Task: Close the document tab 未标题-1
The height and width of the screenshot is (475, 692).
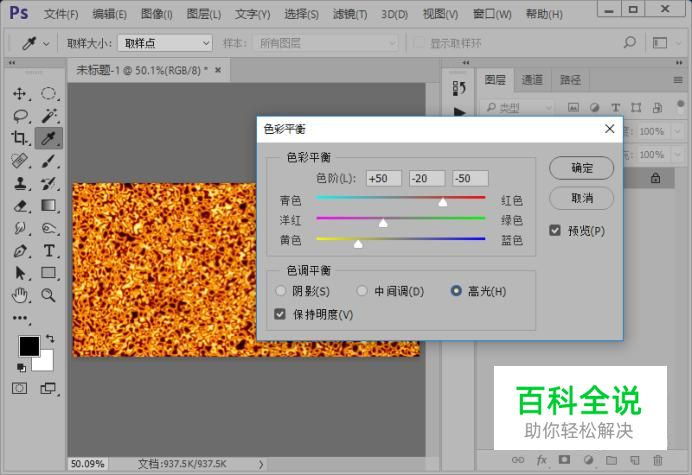Action: pyautogui.click(x=218, y=70)
